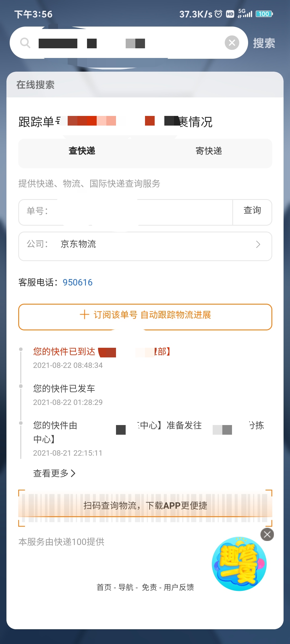Tap the search magnifier icon
This screenshot has width=290, height=644.
coord(25,43)
